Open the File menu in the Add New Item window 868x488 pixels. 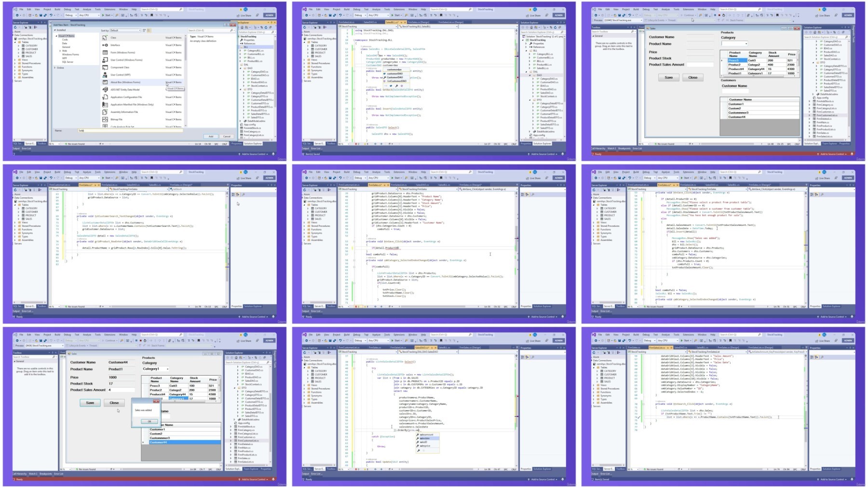pyautogui.click(x=21, y=9)
